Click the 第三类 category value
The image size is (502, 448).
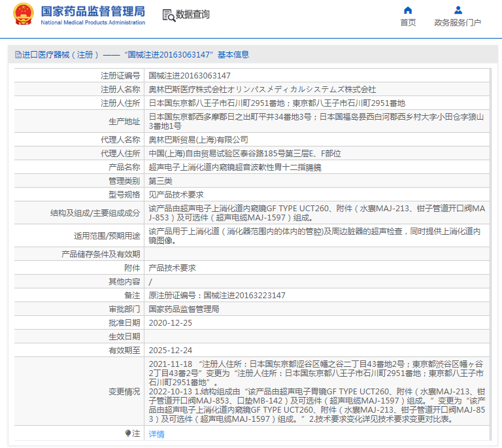pyautogui.click(x=160, y=181)
